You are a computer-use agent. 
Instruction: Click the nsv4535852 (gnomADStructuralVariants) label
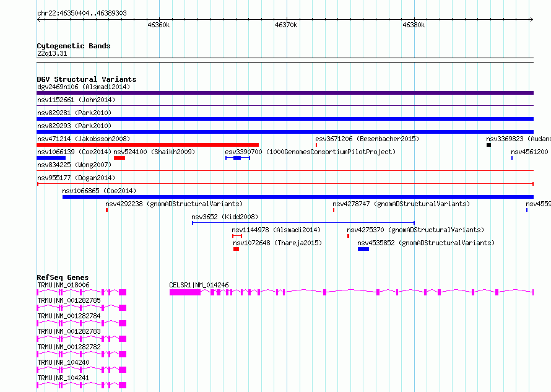point(426,243)
